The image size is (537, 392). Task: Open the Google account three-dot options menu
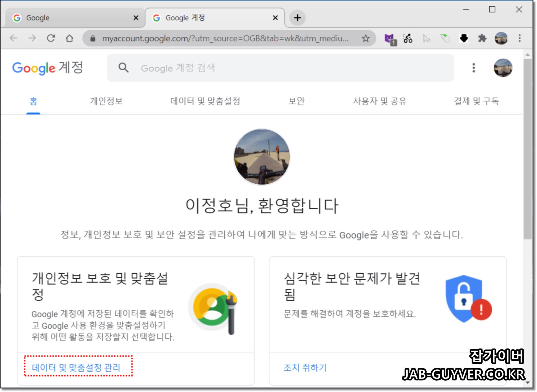coord(473,68)
